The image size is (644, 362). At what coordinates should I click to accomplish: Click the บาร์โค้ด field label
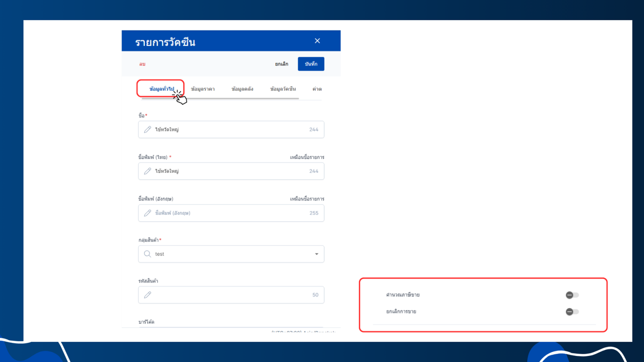click(146, 322)
